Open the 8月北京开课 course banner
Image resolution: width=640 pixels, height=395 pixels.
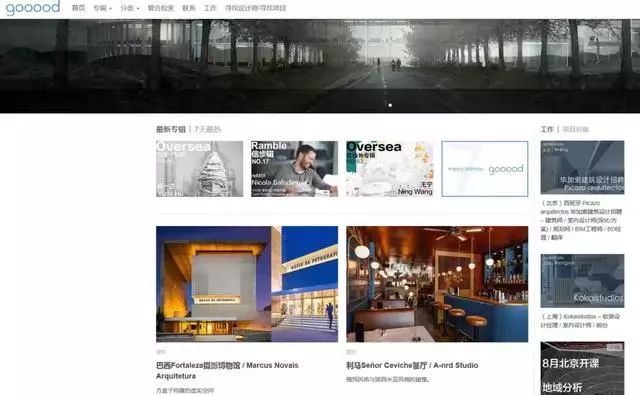pyautogui.click(x=582, y=368)
